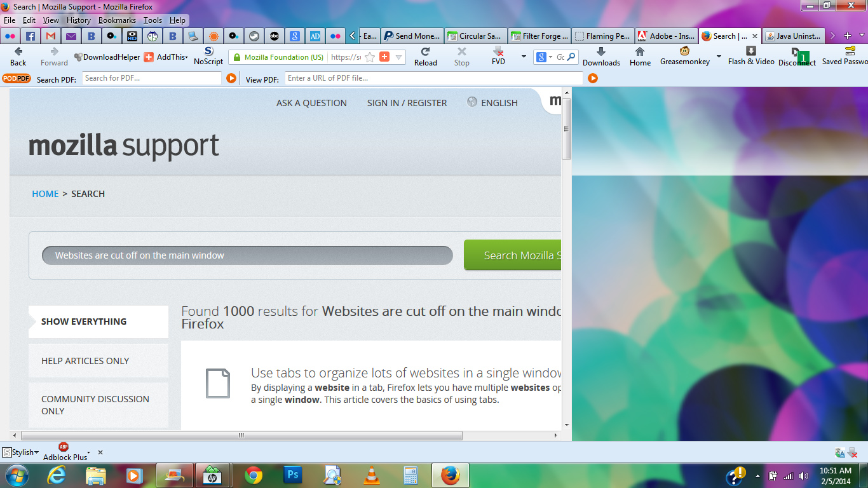
Task: Open the History menu
Action: (79, 20)
